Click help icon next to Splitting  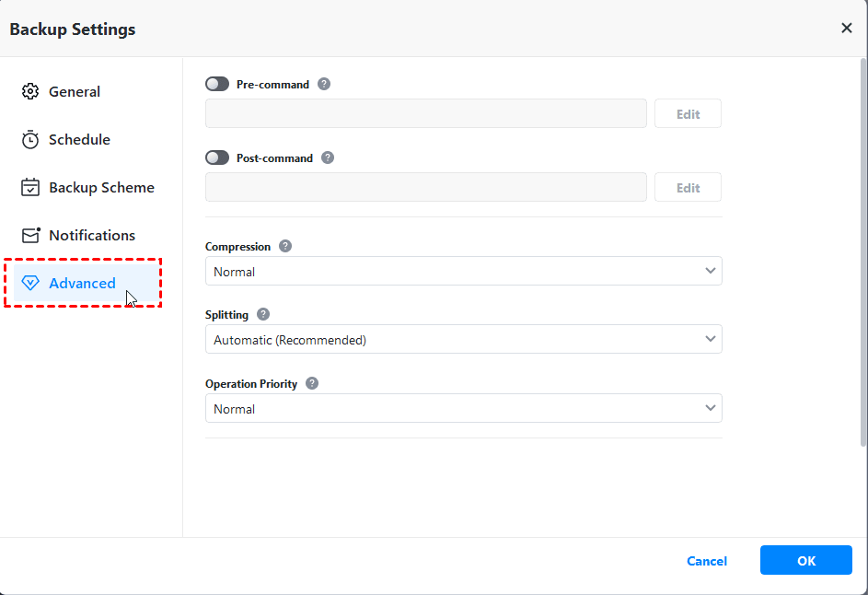tap(263, 314)
